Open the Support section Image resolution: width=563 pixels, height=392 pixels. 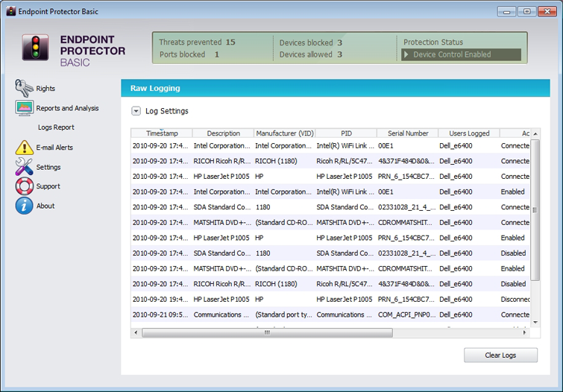click(x=48, y=186)
